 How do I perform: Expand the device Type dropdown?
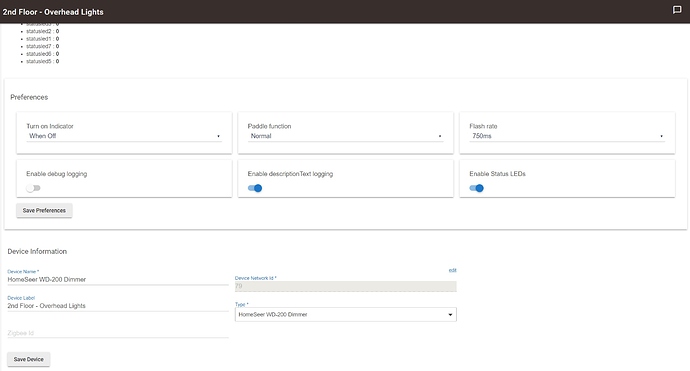[345, 314]
